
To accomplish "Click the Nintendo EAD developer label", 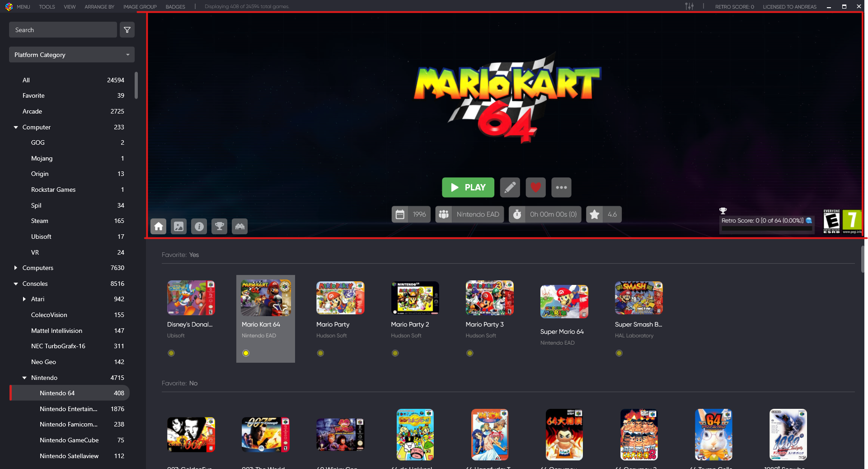I will click(x=478, y=214).
